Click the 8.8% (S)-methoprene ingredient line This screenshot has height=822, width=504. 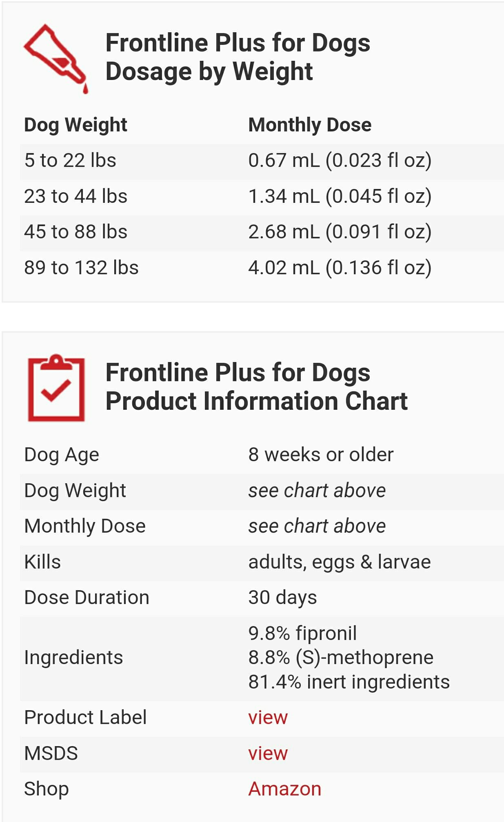[341, 657]
